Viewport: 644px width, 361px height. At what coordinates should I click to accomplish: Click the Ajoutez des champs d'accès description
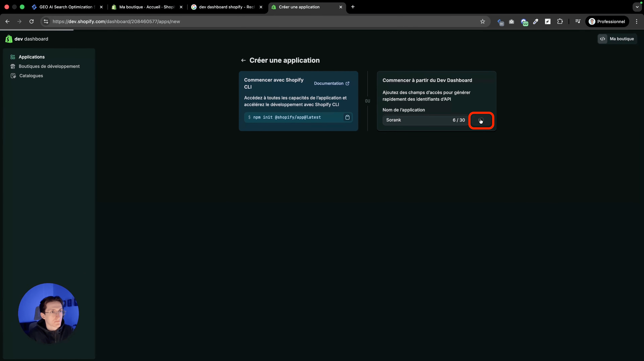click(x=426, y=96)
